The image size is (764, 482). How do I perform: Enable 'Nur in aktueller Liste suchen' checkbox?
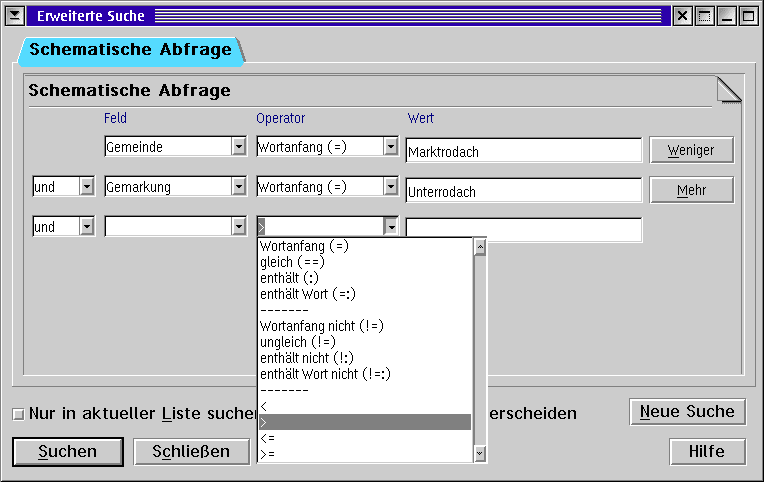pyautogui.click(x=19, y=414)
